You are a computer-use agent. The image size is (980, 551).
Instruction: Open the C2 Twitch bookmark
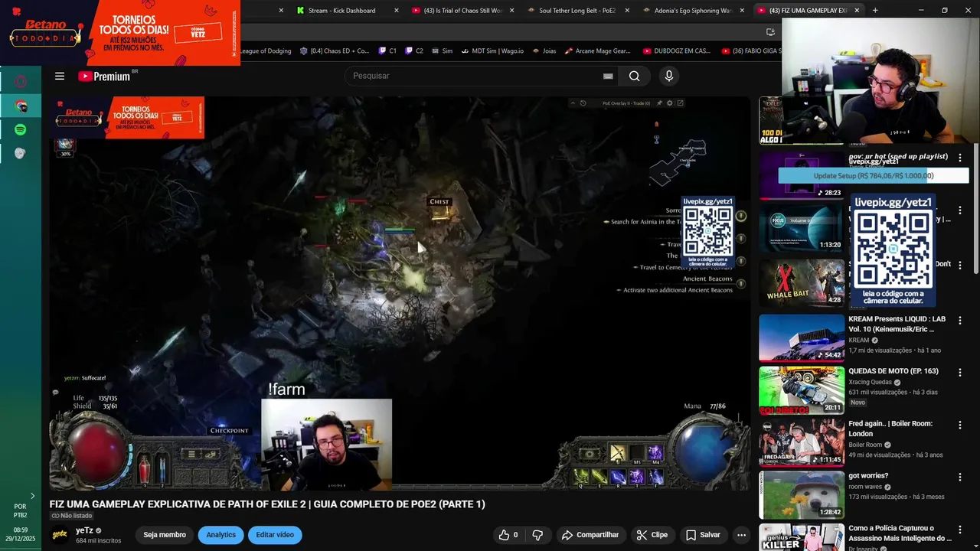point(413,51)
